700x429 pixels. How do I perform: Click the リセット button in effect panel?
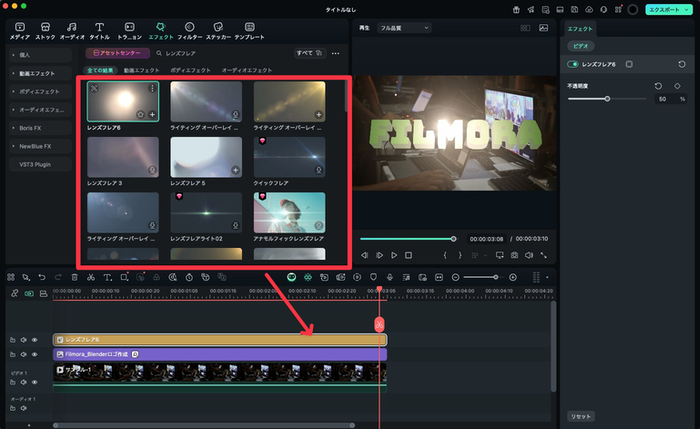coord(580,416)
